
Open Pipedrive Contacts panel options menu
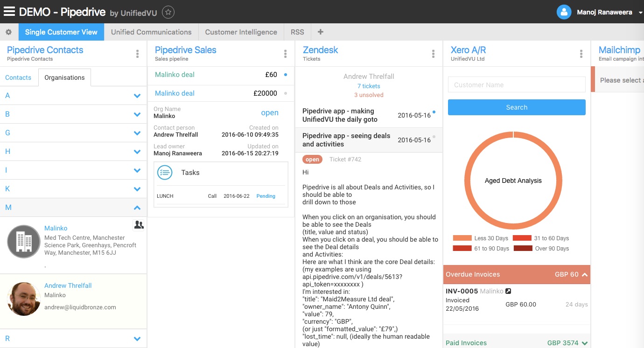click(137, 54)
